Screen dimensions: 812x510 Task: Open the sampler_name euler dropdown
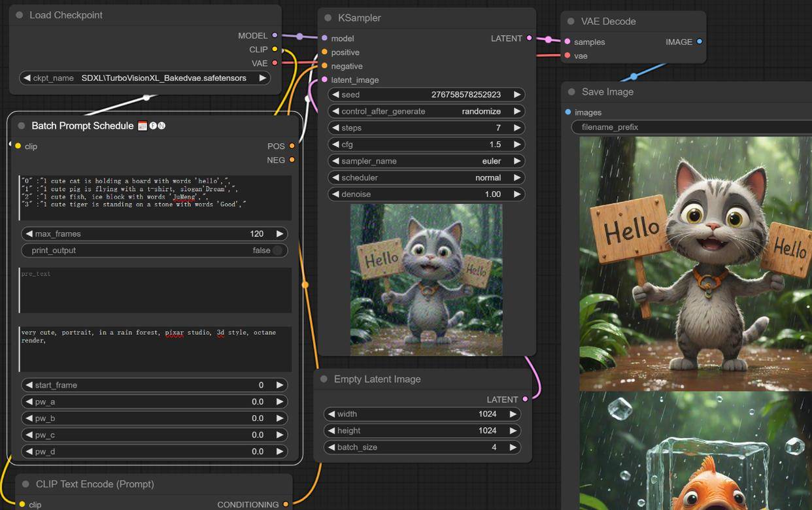click(x=426, y=161)
